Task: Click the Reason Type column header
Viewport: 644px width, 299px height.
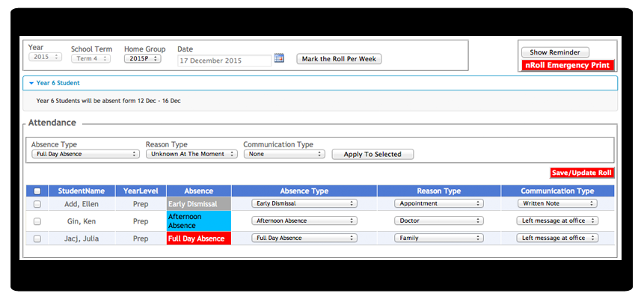Action: (x=438, y=191)
